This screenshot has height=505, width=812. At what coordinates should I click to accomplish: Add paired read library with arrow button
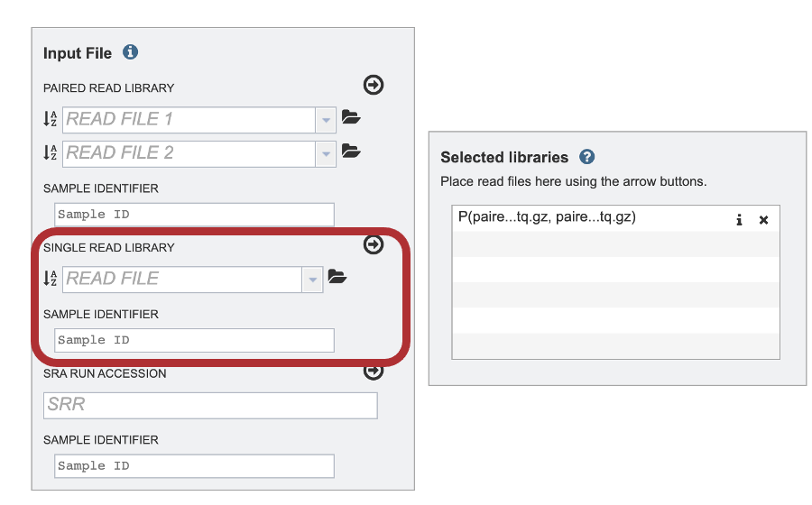coord(374,85)
